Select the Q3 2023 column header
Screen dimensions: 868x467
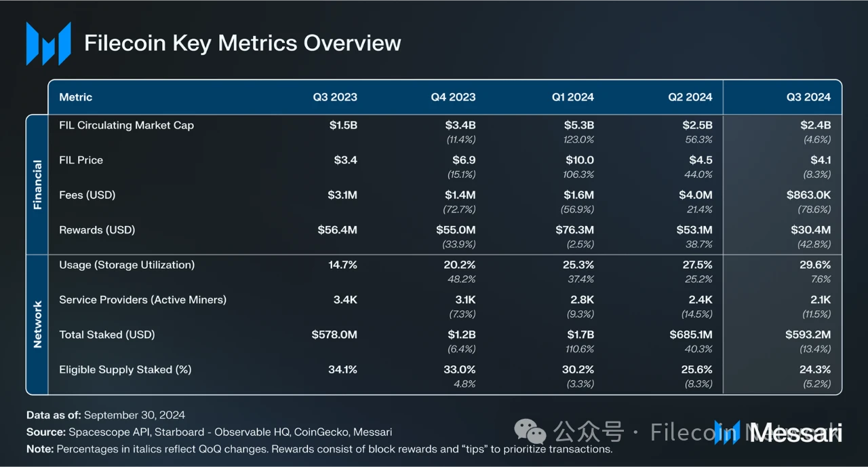(x=334, y=97)
